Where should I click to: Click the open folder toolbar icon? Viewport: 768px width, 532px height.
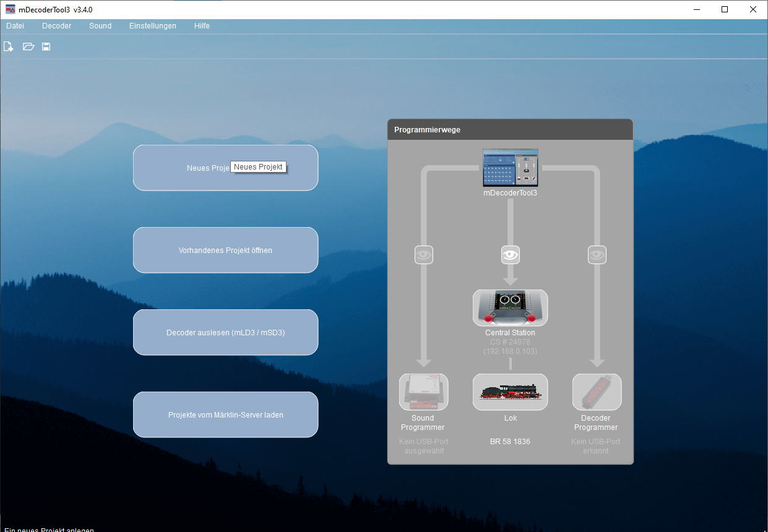click(28, 46)
